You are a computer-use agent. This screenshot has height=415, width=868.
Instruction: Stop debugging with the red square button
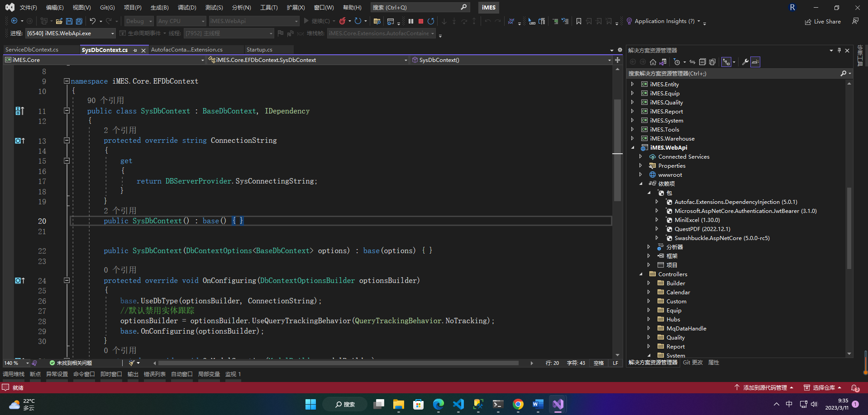(421, 21)
